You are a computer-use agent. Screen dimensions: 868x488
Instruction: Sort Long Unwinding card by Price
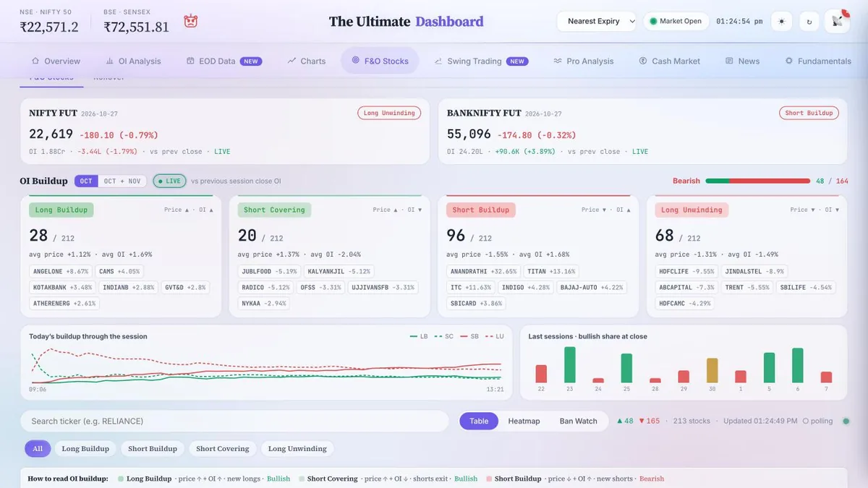(x=802, y=210)
